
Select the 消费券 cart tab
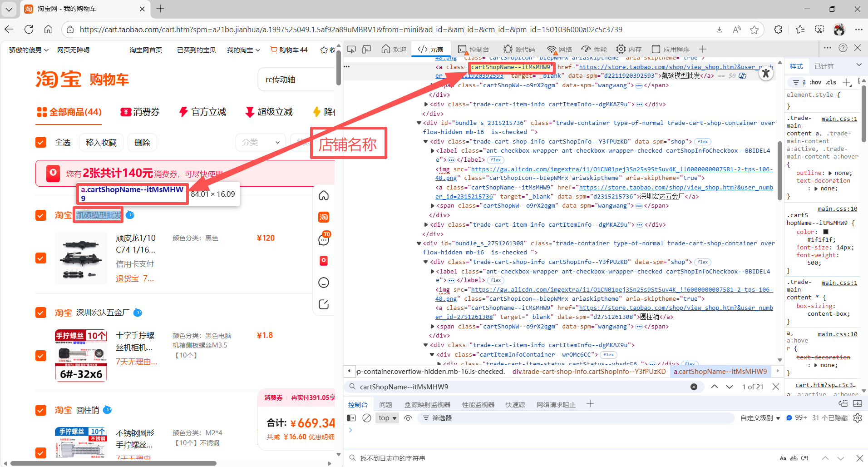click(x=140, y=112)
